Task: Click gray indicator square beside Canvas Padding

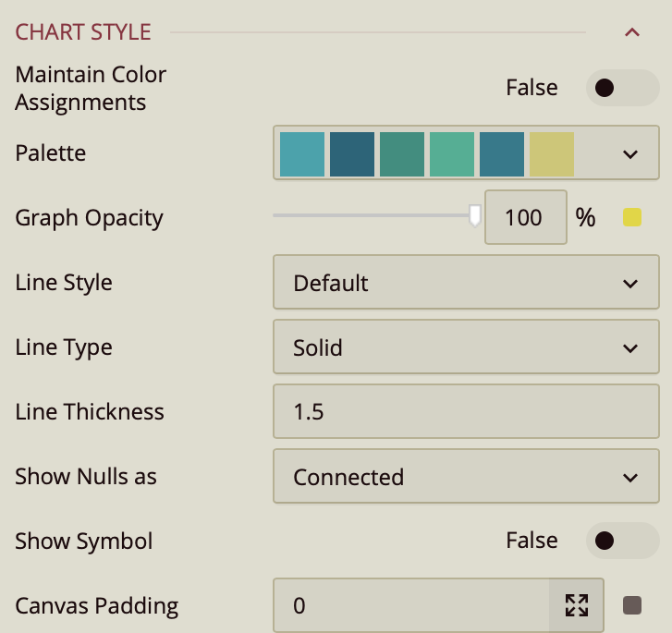Action: tap(632, 606)
